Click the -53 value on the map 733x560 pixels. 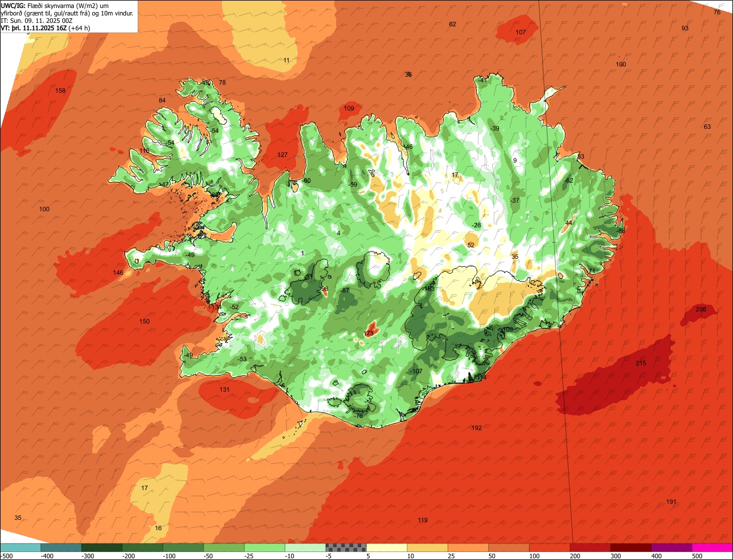click(x=242, y=359)
